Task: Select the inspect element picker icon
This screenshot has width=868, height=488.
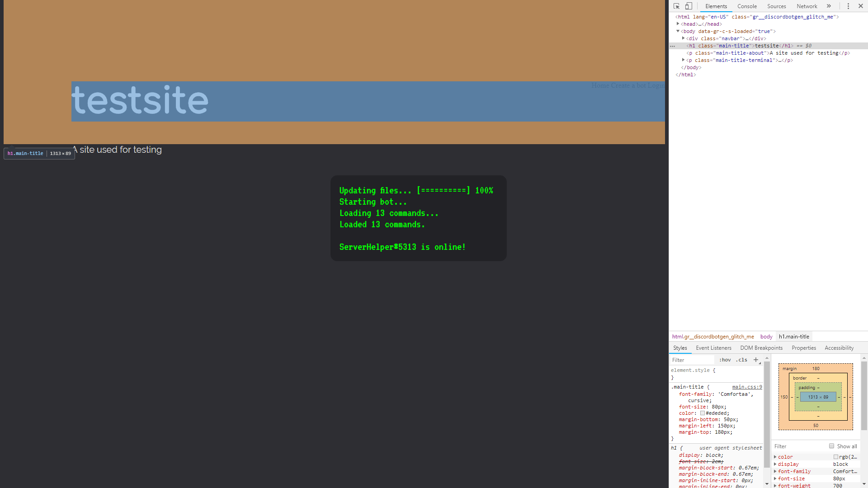Action: 676,6
